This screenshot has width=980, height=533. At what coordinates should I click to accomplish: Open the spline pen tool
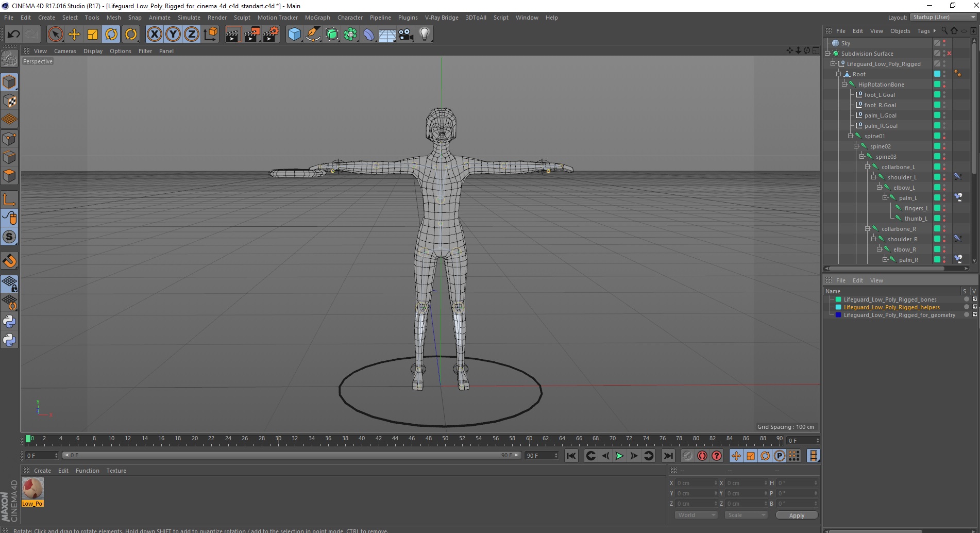[313, 35]
